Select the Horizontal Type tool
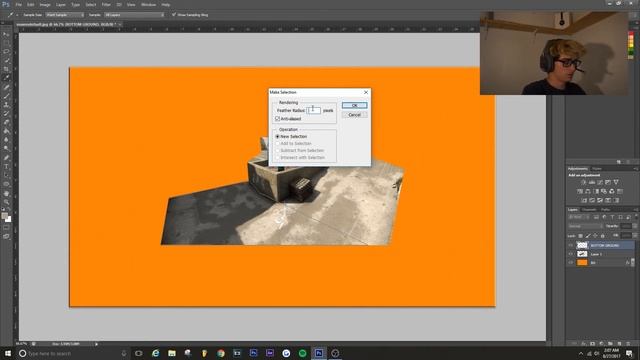The height and width of the screenshot is (360, 640). point(6,167)
